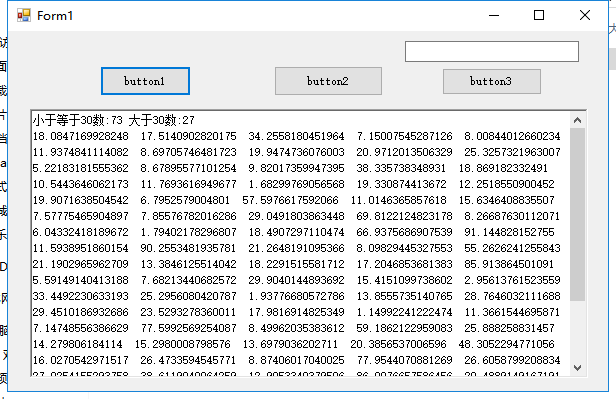Image resolution: width=616 pixels, height=399 pixels.
Task: Click the value 8.26687630112071
Action: [x=512, y=216]
